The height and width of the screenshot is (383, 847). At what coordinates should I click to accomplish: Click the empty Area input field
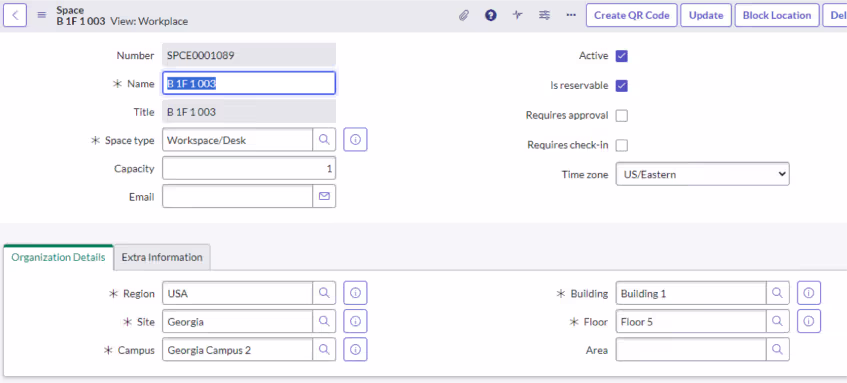[x=691, y=350]
